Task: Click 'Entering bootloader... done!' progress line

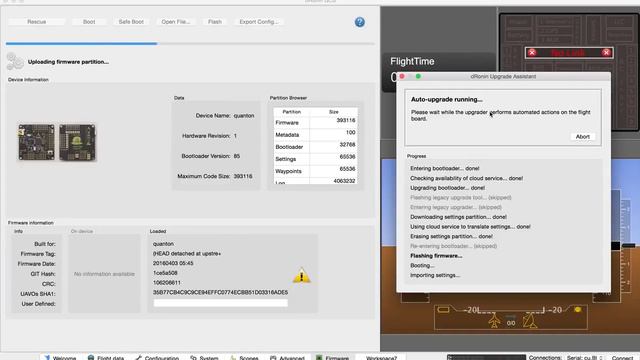Action: pos(444,168)
